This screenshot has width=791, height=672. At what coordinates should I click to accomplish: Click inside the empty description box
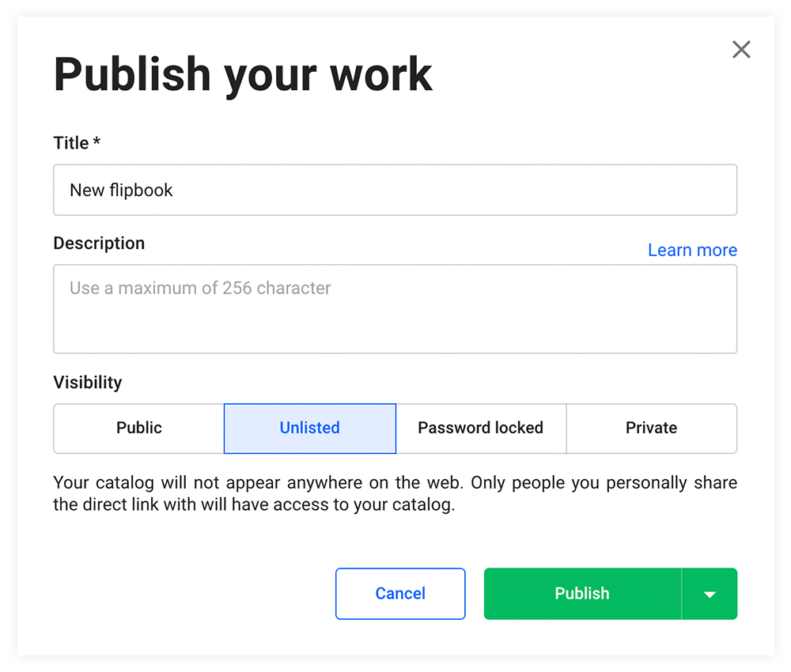[x=395, y=308]
